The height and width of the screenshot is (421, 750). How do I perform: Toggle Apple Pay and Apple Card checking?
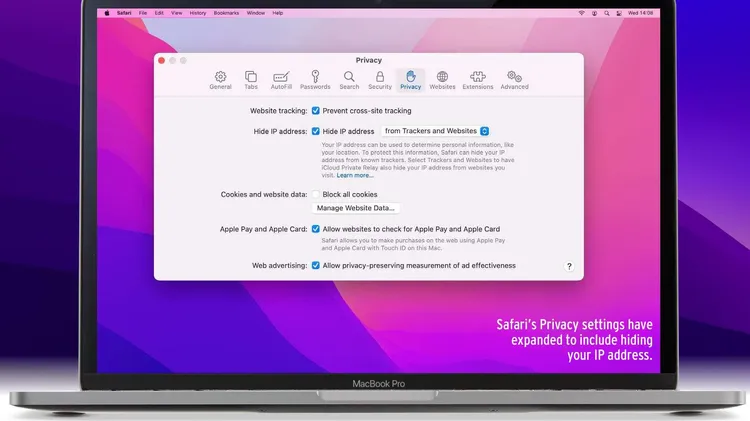pos(316,229)
